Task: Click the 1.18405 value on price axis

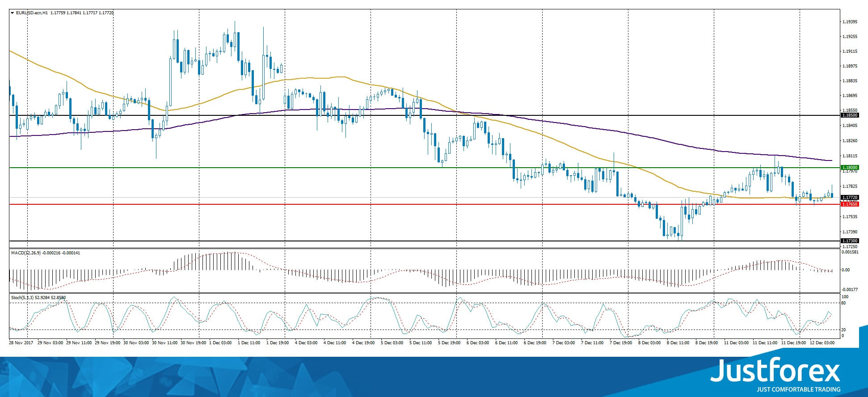Action: pyautogui.click(x=850, y=126)
